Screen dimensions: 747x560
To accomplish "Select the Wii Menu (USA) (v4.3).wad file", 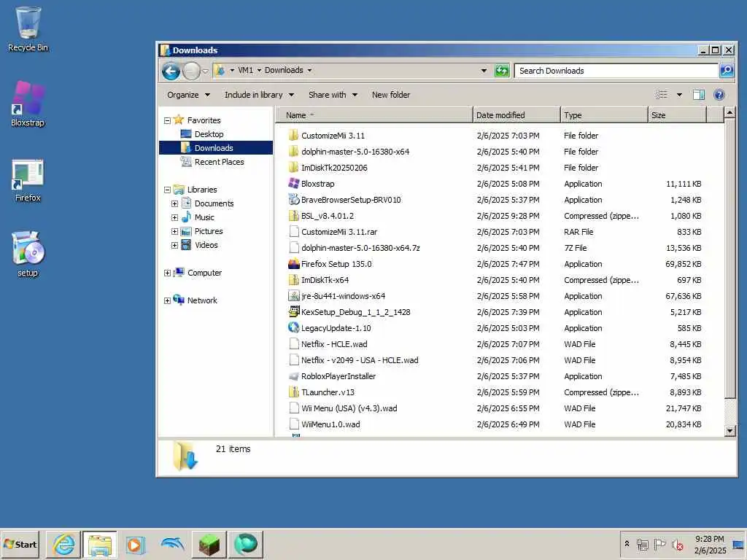I will (349, 408).
